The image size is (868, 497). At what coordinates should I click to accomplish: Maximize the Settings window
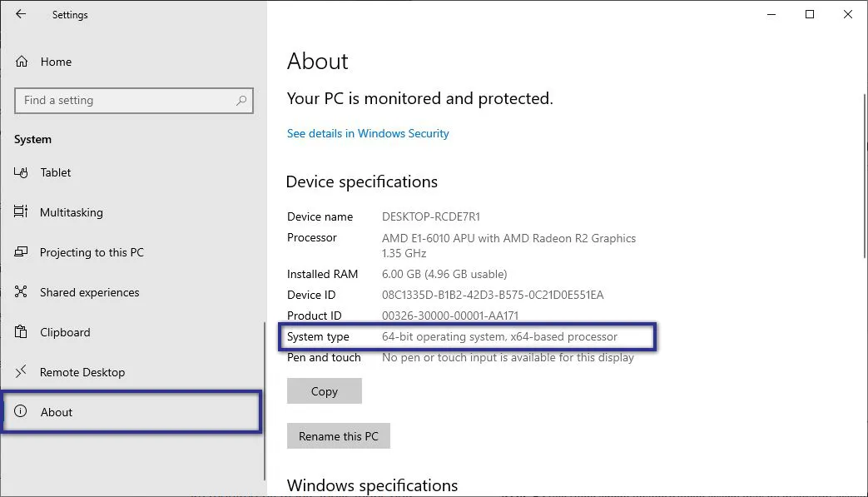[x=810, y=14]
